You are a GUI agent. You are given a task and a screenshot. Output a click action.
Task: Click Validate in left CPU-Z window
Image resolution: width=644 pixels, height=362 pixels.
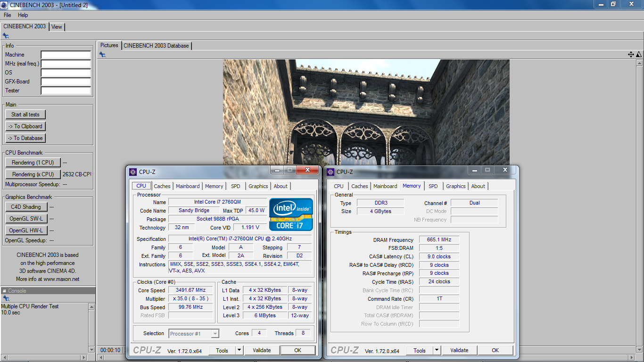262,350
